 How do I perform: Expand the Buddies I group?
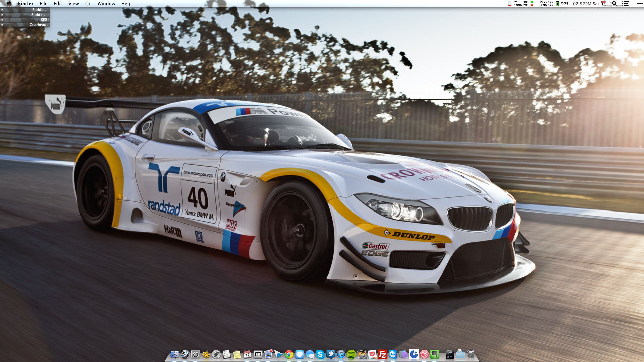(2, 10)
